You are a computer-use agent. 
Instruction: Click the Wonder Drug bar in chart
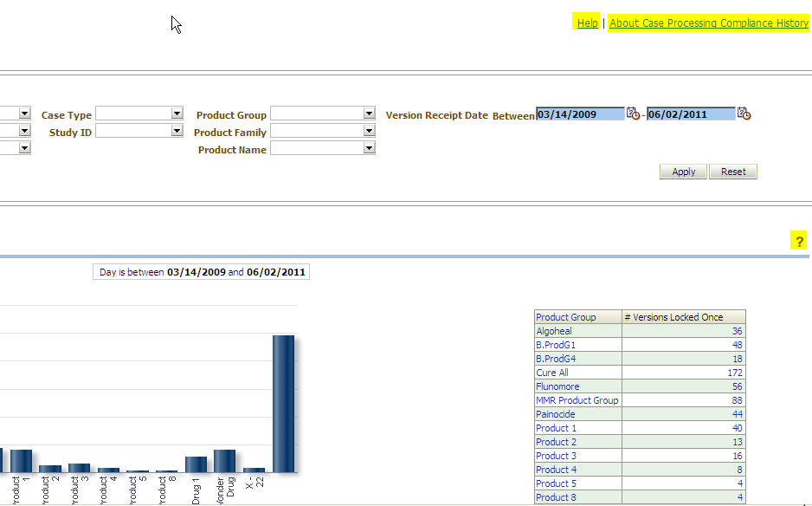click(x=225, y=461)
